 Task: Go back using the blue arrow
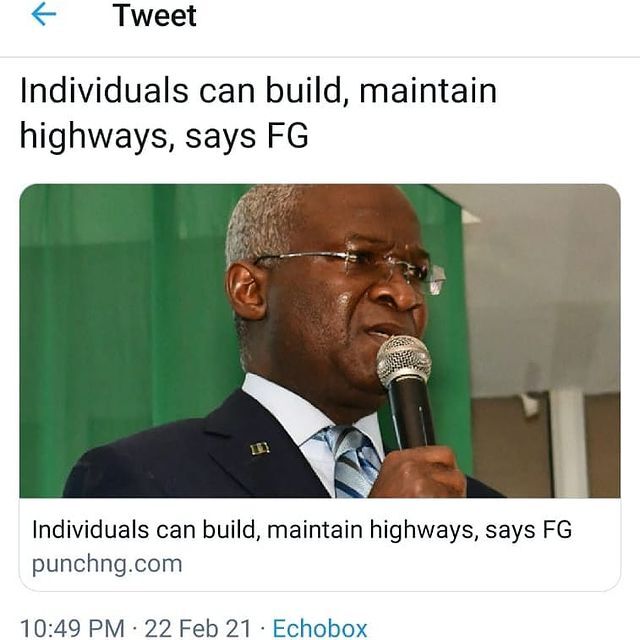44,15
